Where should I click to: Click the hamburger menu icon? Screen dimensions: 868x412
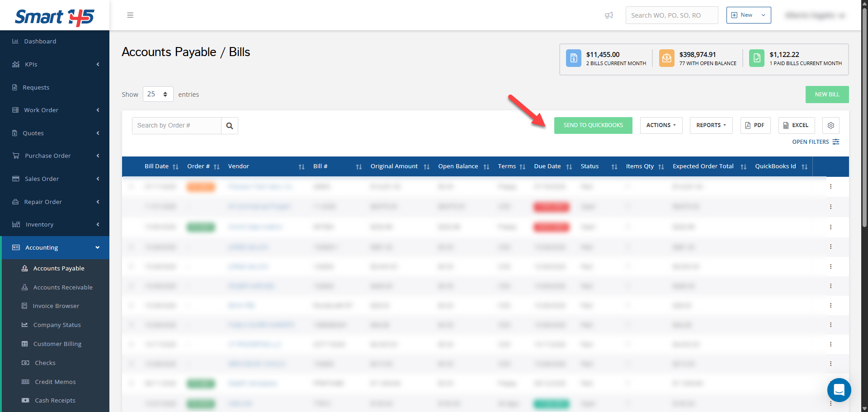click(x=130, y=15)
